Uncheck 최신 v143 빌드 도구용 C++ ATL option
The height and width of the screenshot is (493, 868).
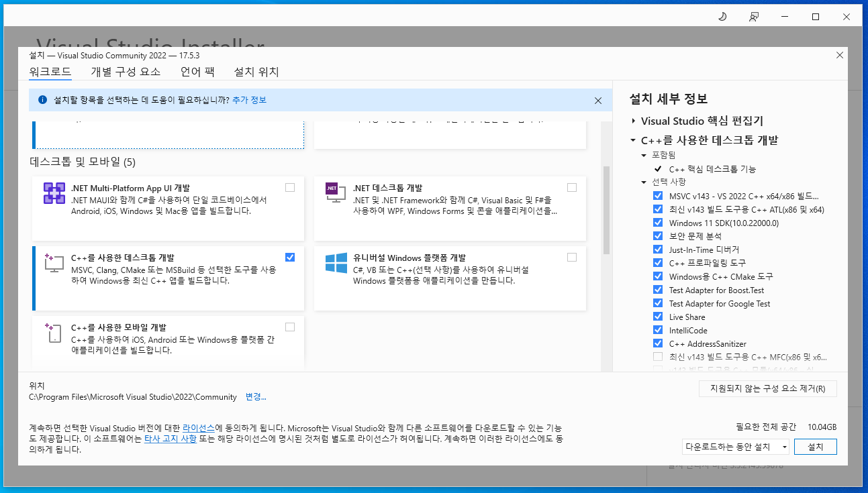pos(658,209)
